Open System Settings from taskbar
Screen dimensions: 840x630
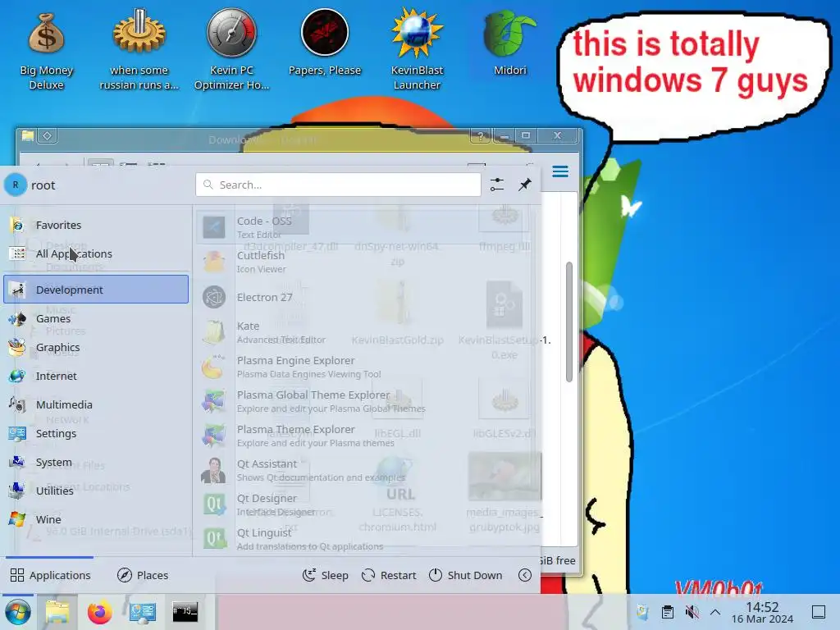(143, 612)
